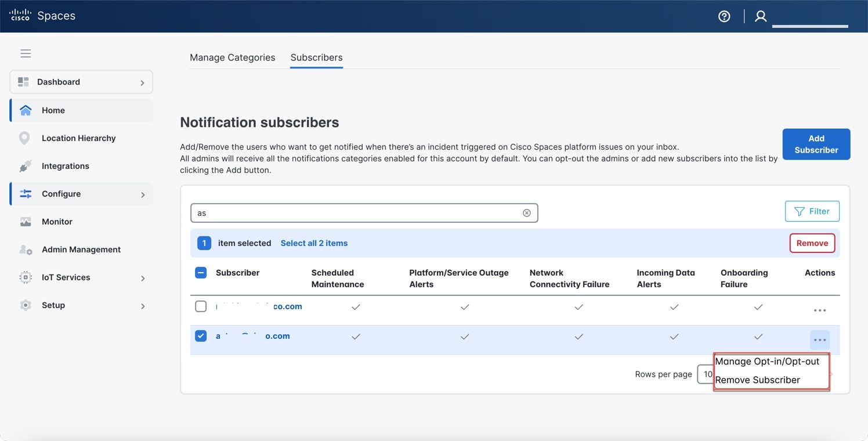This screenshot has width=868, height=441.
Task: Open the selected subscriber email link
Action: 253,336
